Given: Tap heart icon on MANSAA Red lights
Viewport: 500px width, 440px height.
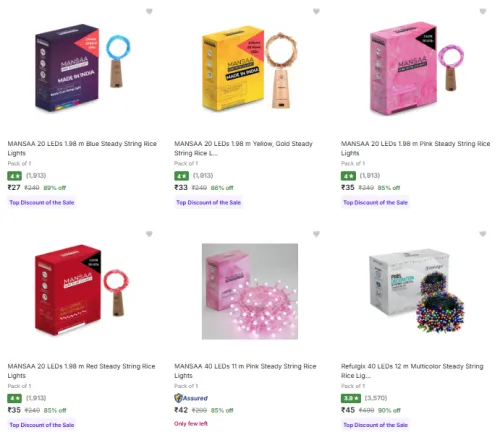Looking at the screenshot, I should (x=149, y=234).
